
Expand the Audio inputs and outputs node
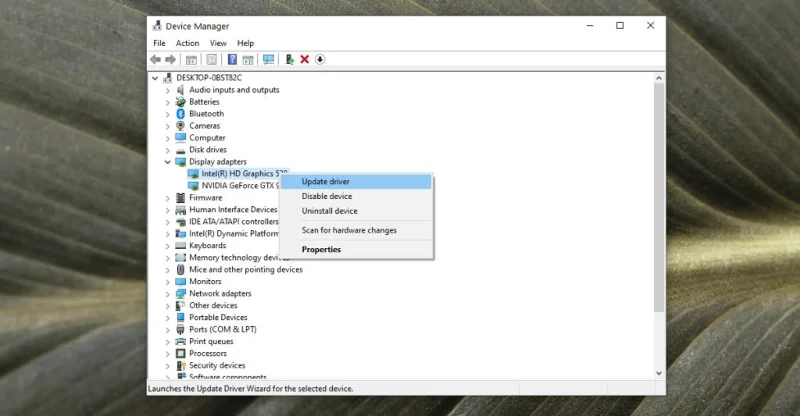(x=167, y=90)
